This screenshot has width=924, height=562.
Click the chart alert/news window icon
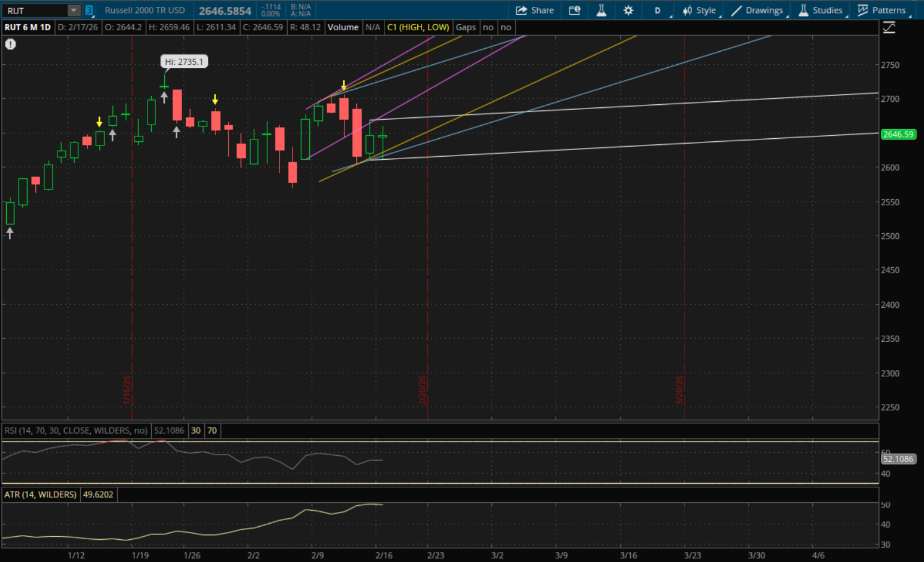pyautogui.click(x=575, y=10)
